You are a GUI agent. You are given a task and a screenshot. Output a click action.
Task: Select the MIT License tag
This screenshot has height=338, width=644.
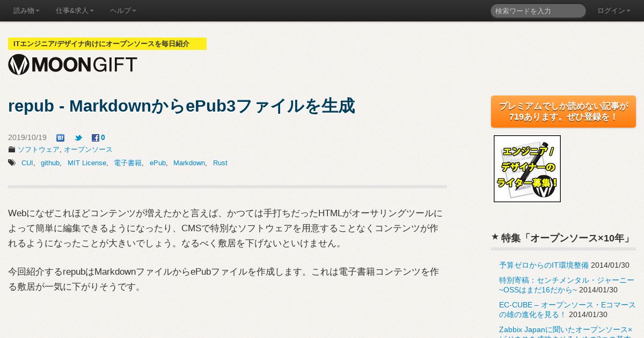(x=87, y=163)
